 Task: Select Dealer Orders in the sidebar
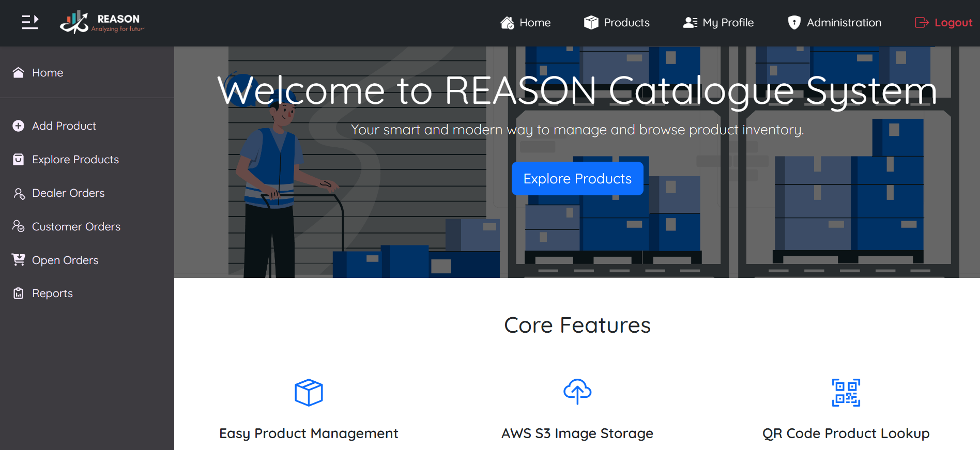click(x=68, y=193)
